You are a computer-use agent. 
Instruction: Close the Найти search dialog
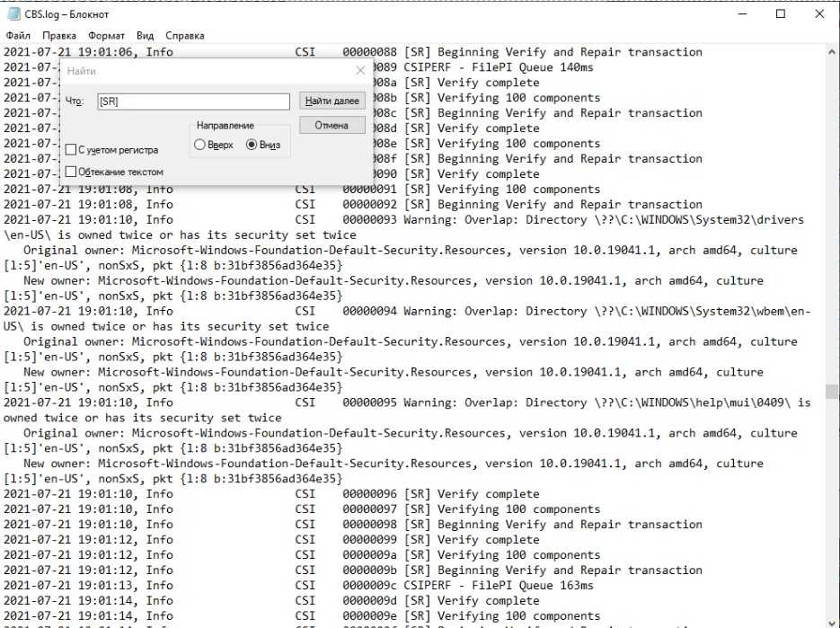[360, 71]
